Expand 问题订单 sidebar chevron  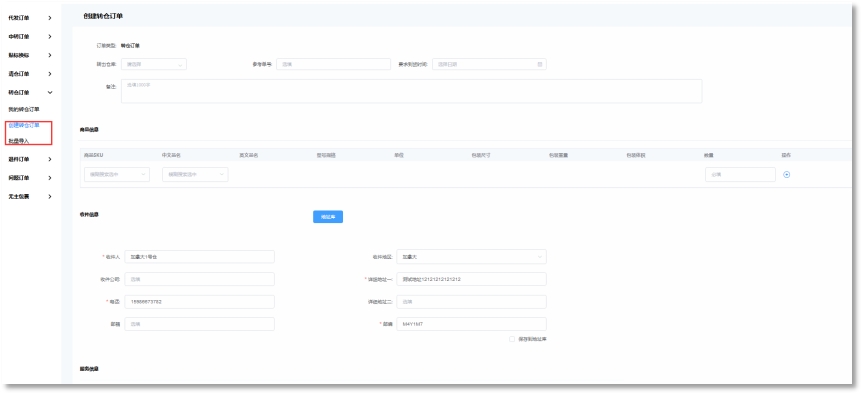coord(50,178)
